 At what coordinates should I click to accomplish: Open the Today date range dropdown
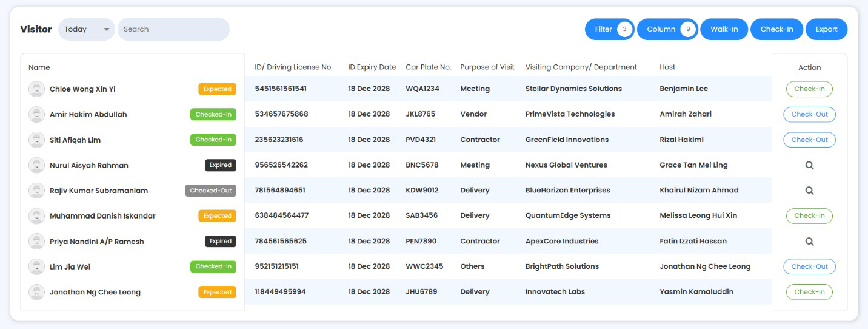click(87, 29)
